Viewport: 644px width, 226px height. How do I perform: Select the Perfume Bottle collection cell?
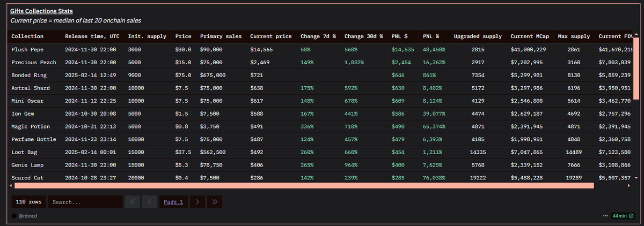35,139
